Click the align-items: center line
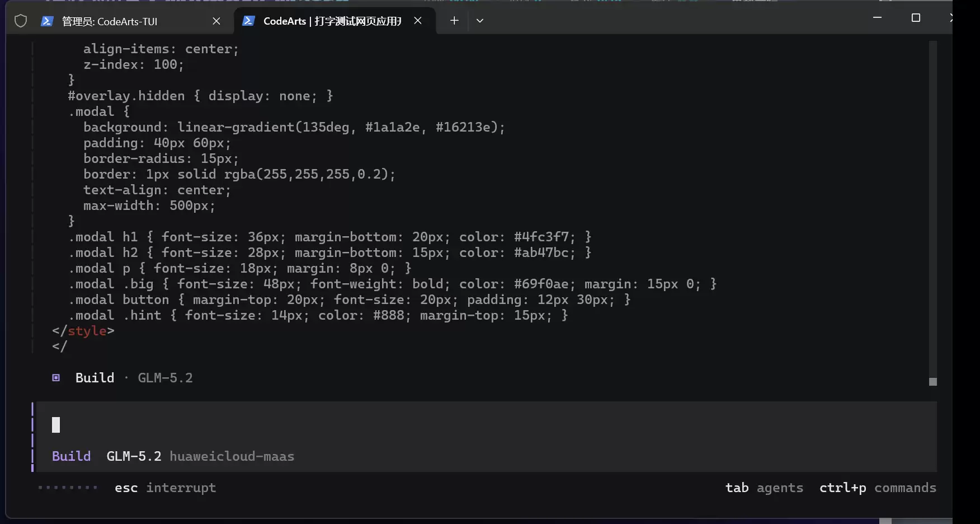 click(161, 49)
